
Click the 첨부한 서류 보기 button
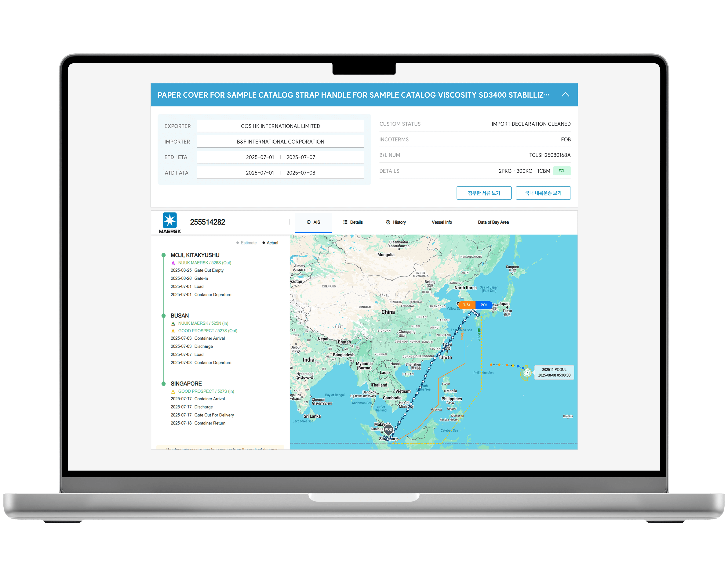(484, 193)
